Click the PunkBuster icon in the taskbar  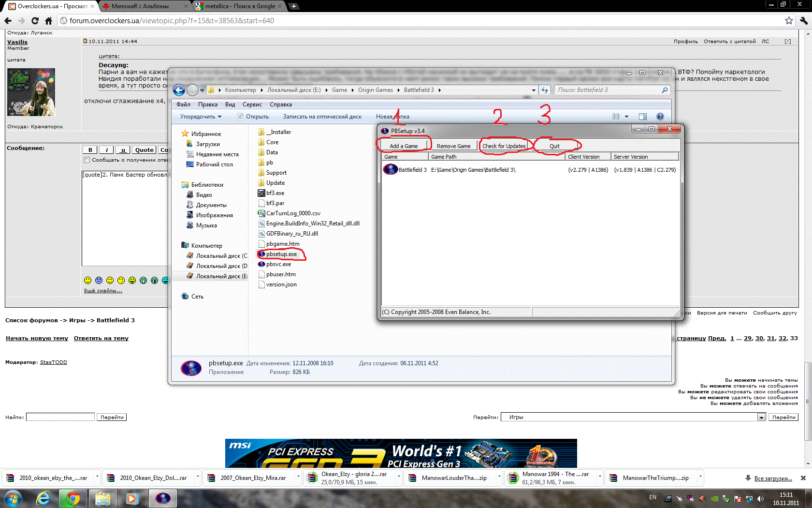(x=163, y=498)
